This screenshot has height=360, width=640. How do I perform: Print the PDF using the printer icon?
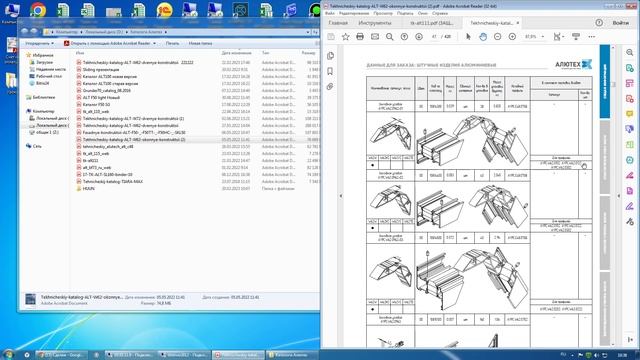coord(360,37)
